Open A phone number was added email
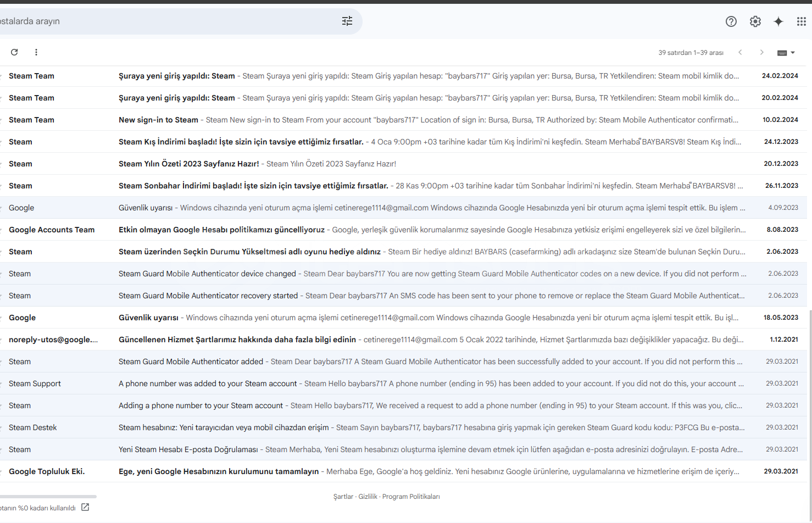Image resolution: width=812 pixels, height=523 pixels. tap(403, 383)
